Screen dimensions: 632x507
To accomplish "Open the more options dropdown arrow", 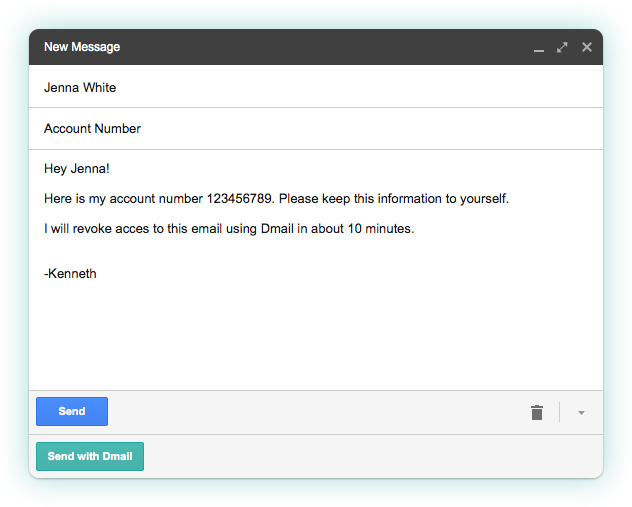I will (582, 413).
